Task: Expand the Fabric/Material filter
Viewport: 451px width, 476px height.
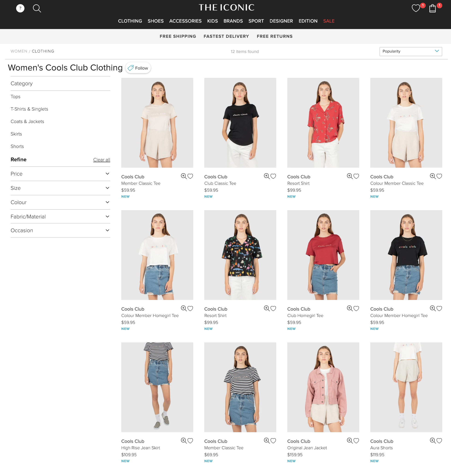Action: point(60,216)
